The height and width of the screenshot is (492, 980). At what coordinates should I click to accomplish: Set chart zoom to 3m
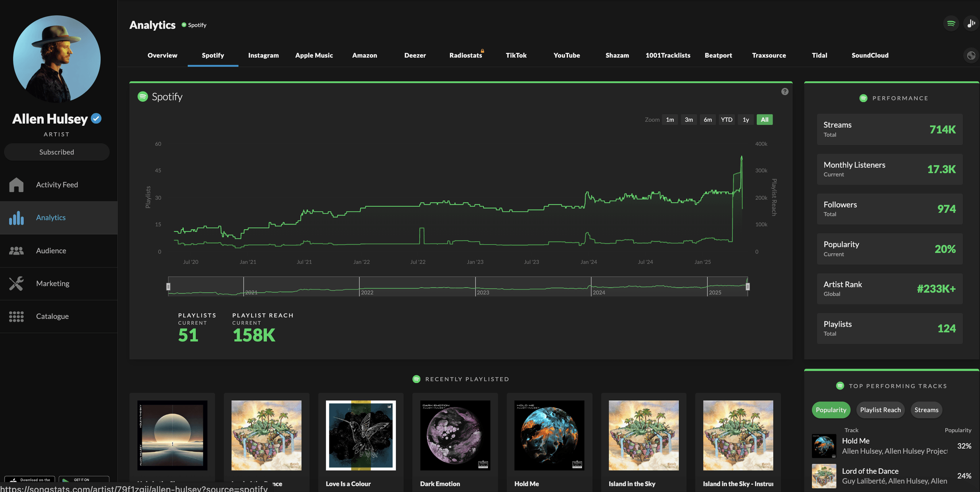pos(689,120)
